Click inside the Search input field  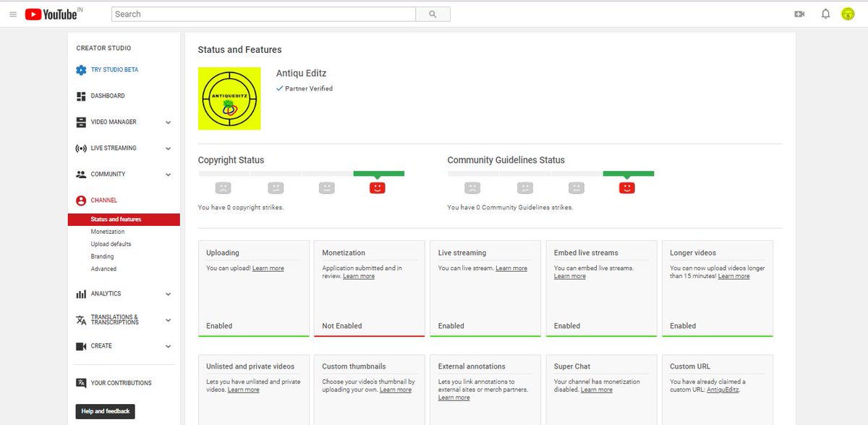(264, 14)
